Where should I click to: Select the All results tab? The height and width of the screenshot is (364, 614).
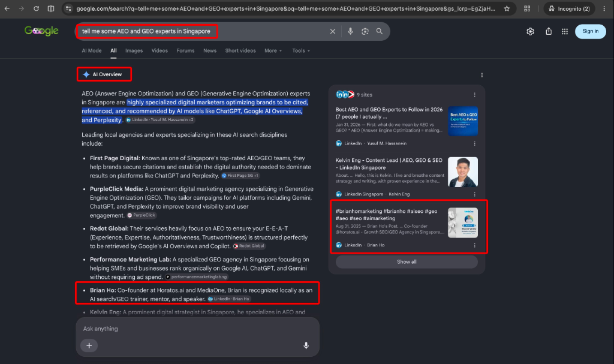(x=113, y=50)
